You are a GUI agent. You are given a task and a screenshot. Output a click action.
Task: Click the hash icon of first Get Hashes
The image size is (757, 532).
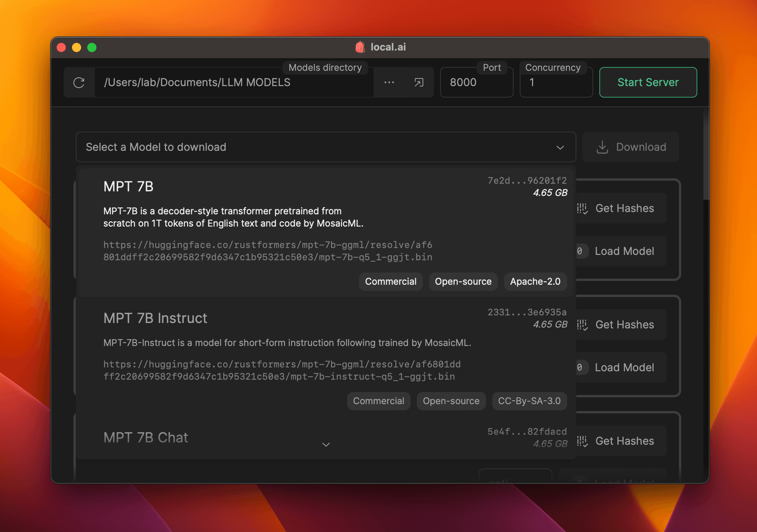582,209
